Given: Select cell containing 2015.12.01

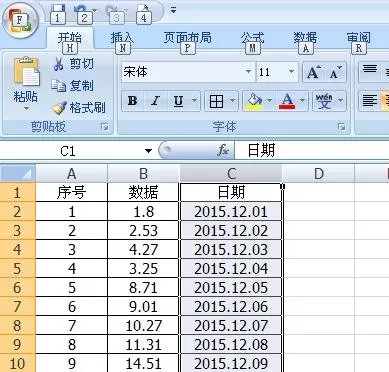Looking at the screenshot, I should tap(231, 211).
